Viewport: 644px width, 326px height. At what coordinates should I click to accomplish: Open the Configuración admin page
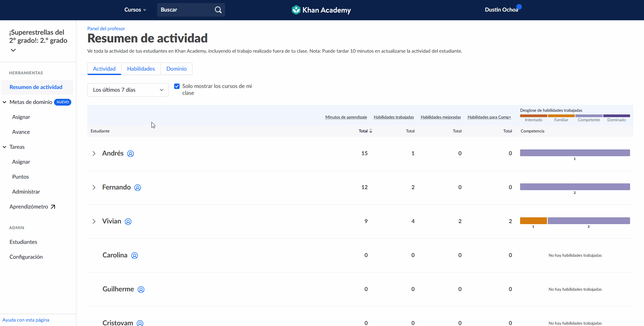pos(26,257)
